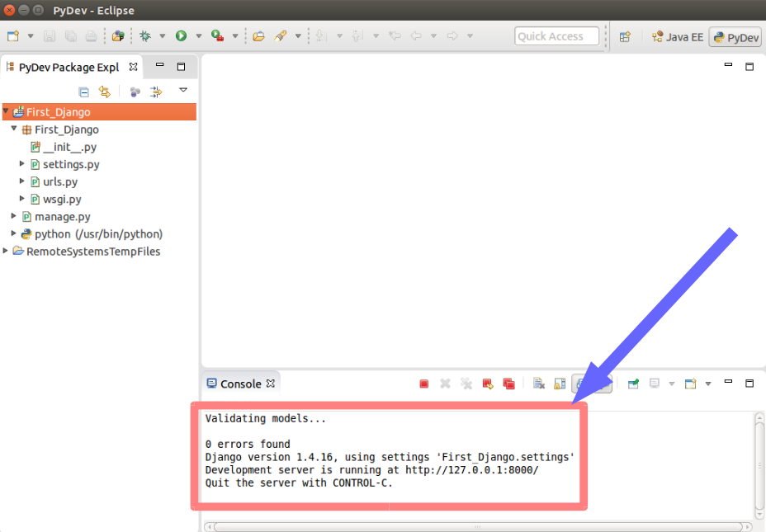Screen dimensions: 766x532
Task: Close the Console tab
Action: [x=270, y=384]
